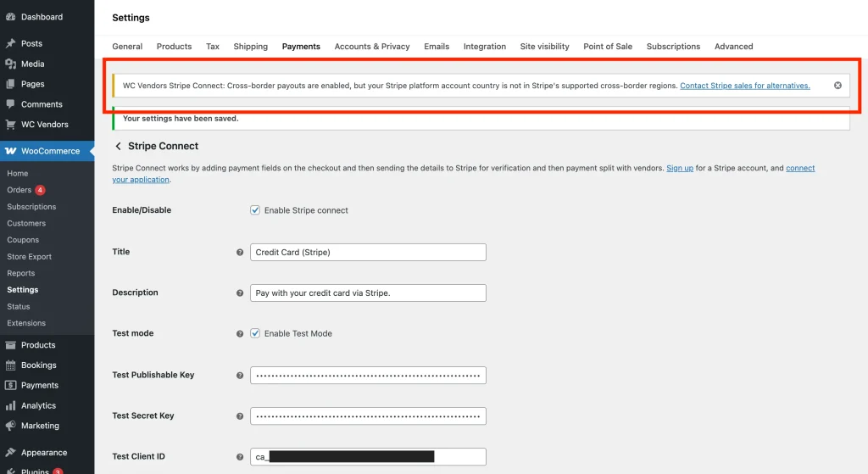
Task: Click the Description input field
Action: point(368,293)
